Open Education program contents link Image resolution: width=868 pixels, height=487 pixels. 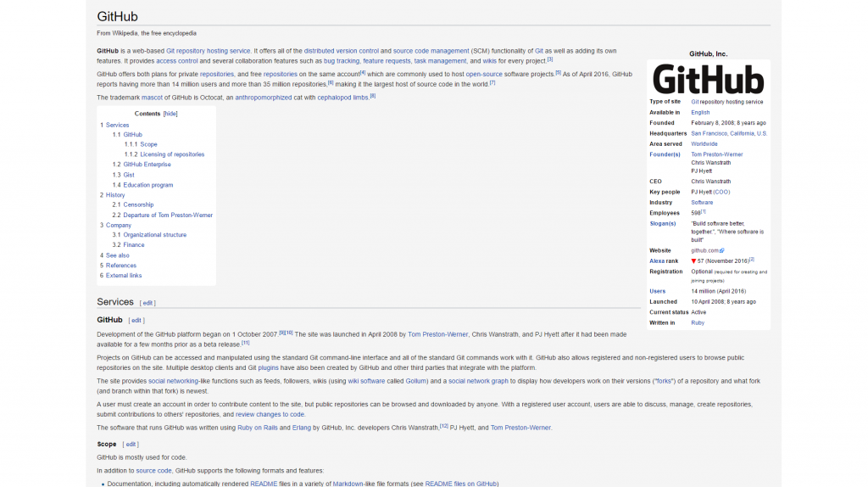point(148,185)
